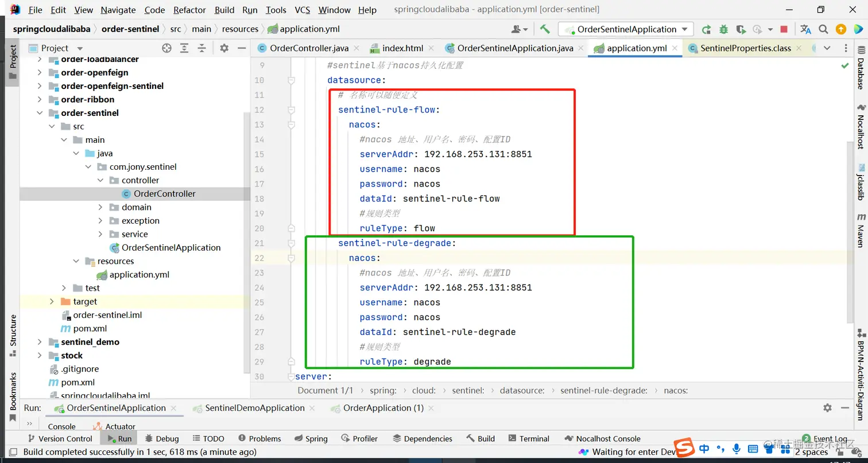Click the user account icon in toolbar
Image resolution: width=868 pixels, height=463 pixels.
click(518, 29)
